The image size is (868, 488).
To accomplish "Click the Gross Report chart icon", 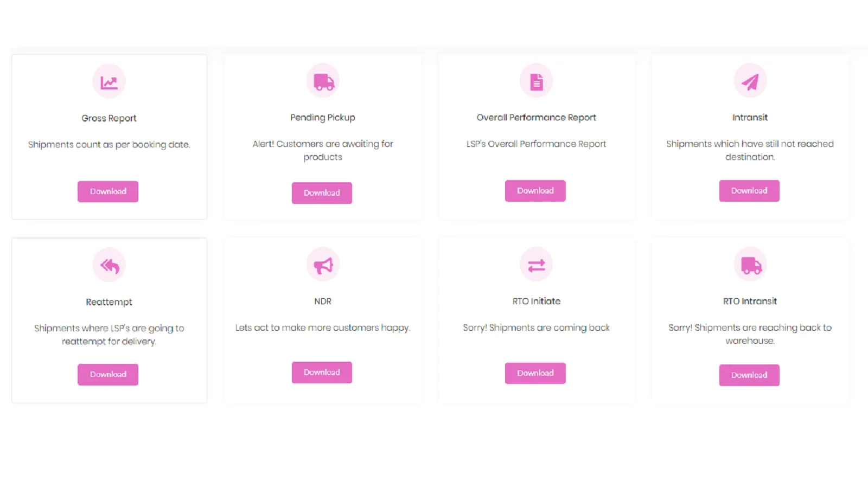I will point(109,82).
